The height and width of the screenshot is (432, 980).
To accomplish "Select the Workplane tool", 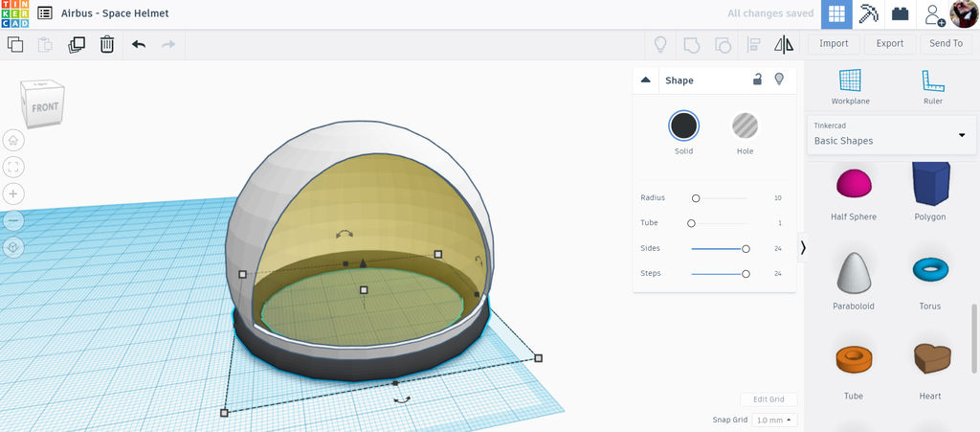I will coord(850,86).
